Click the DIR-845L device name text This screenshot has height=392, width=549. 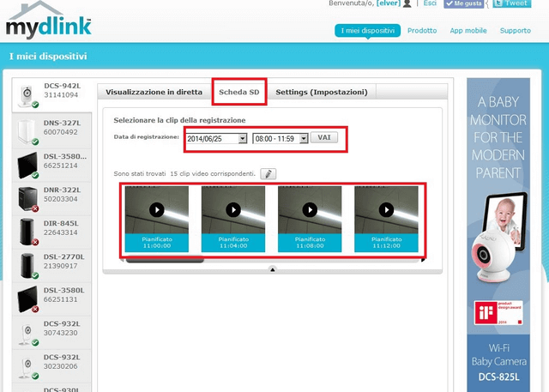click(61, 223)
